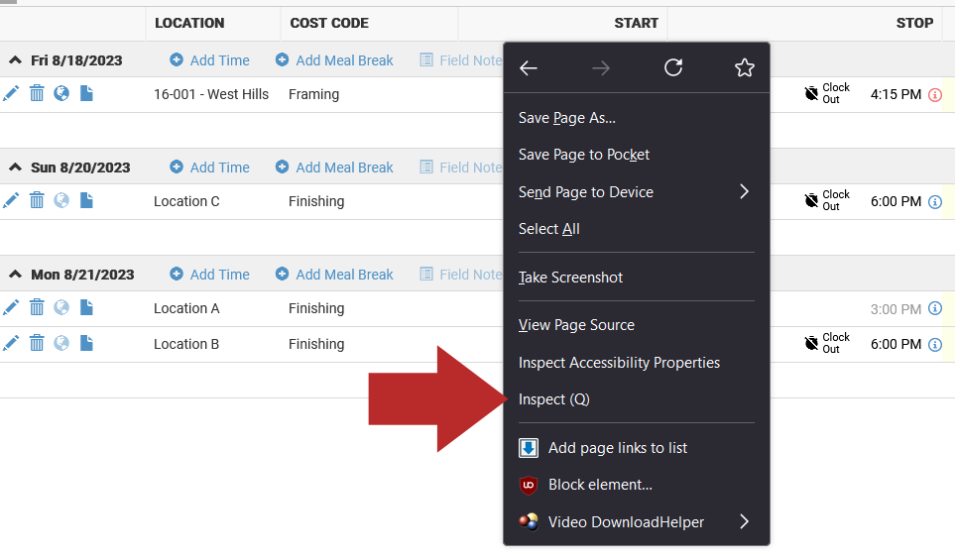Open globe map icon for West Hills row
The width and height of the screenshot is (955, 560).
(x=61, y=93)
